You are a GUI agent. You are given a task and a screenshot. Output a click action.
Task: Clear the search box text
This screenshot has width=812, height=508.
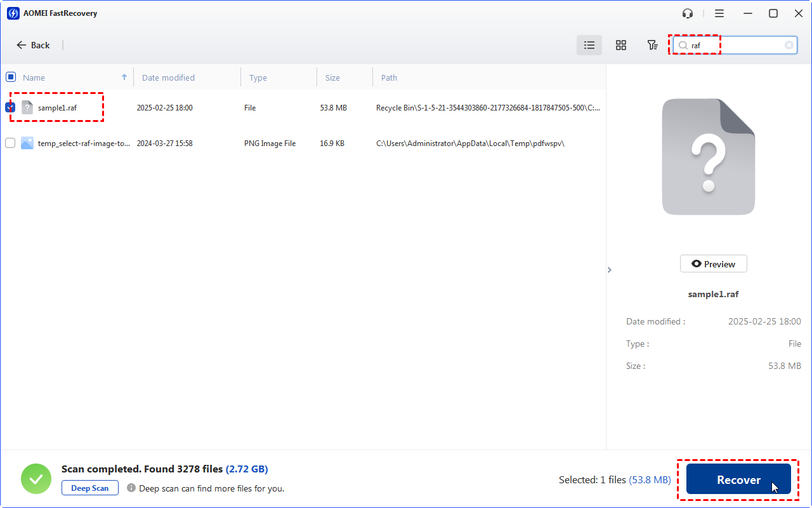click(789, 45)
